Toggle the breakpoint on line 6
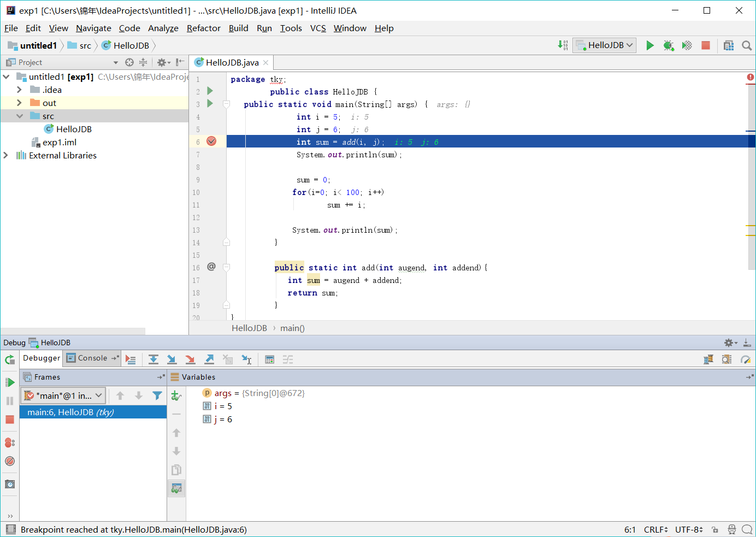This screenshot has height=537, width=756. [211, 141]
